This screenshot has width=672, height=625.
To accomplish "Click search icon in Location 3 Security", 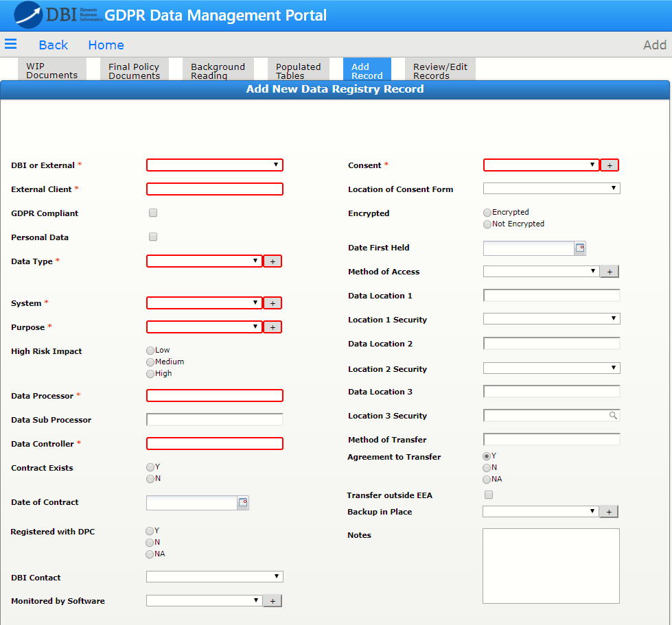I will click(613, 415).
